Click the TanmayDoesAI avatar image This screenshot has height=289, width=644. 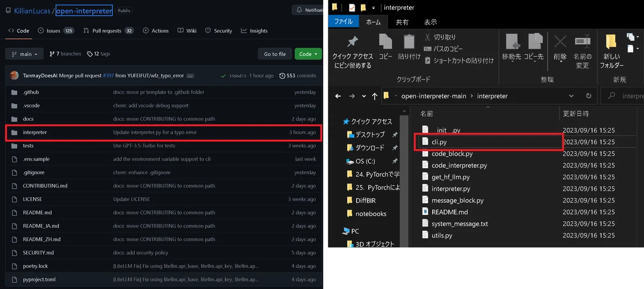(x=14, y=76)
